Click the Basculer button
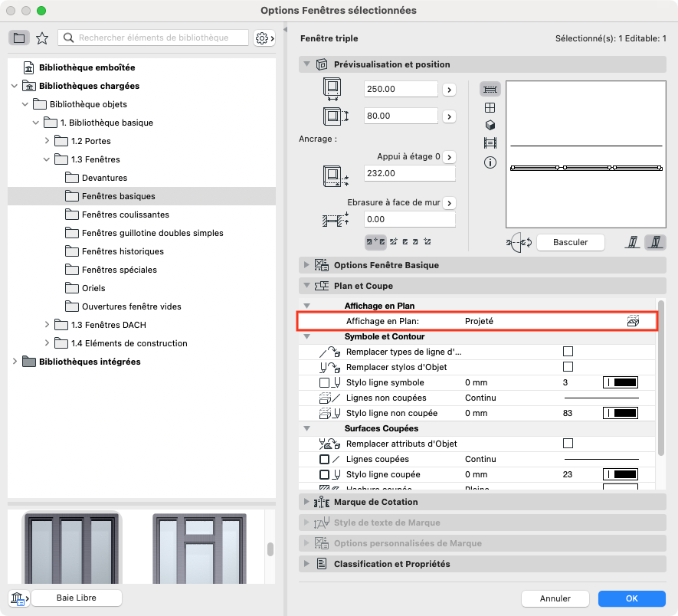Viewport: 678px width, 616px height. tap(570, 242)
